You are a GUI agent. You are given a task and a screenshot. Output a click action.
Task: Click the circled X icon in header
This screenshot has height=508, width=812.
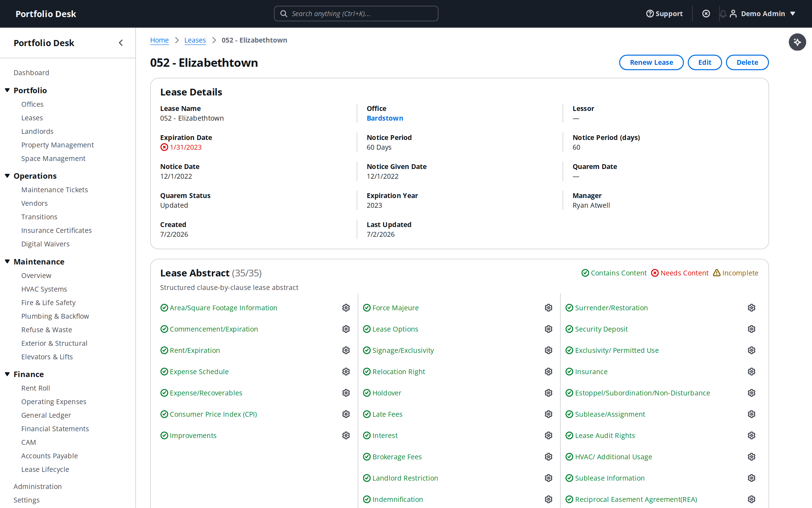[706, 14]
